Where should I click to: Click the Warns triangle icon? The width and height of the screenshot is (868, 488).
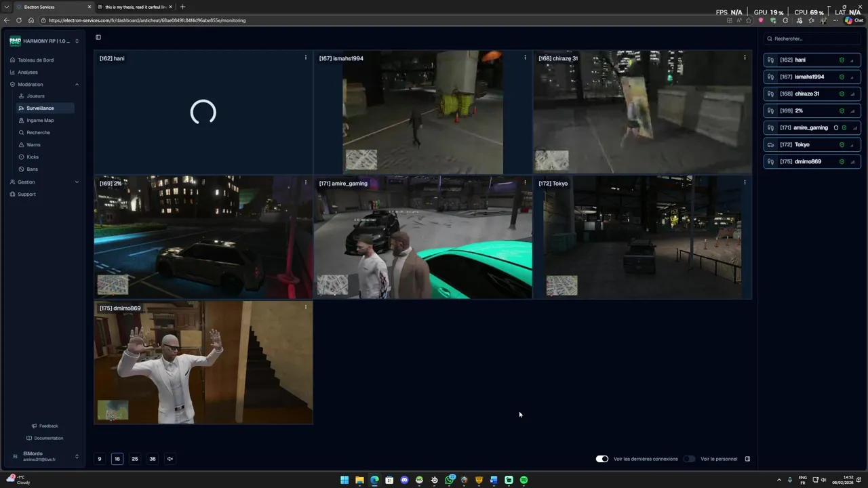click(22, 144)
